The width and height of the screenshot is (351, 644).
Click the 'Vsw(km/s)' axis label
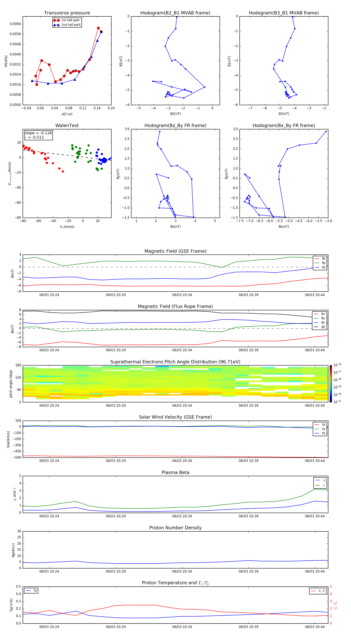(x=8, y=439)
